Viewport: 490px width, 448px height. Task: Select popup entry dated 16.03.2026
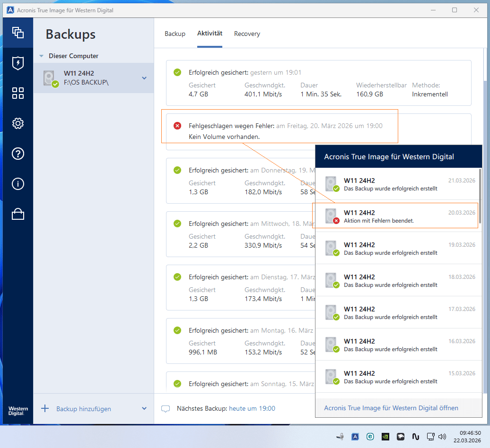397,345
